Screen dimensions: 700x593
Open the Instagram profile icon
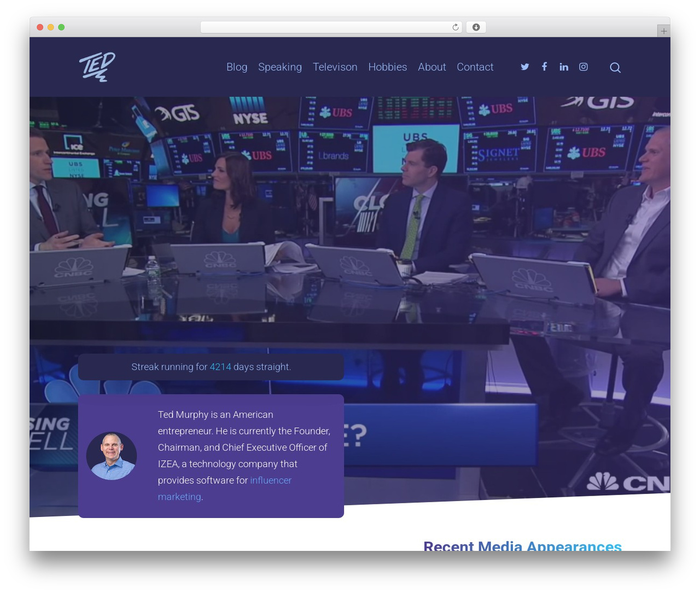coord(584,67)
